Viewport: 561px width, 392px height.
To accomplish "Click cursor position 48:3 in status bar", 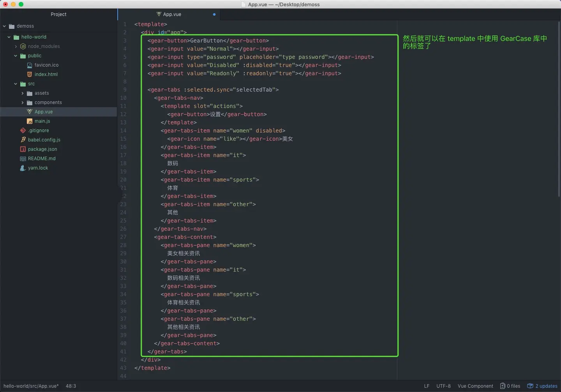I will 71,386.
